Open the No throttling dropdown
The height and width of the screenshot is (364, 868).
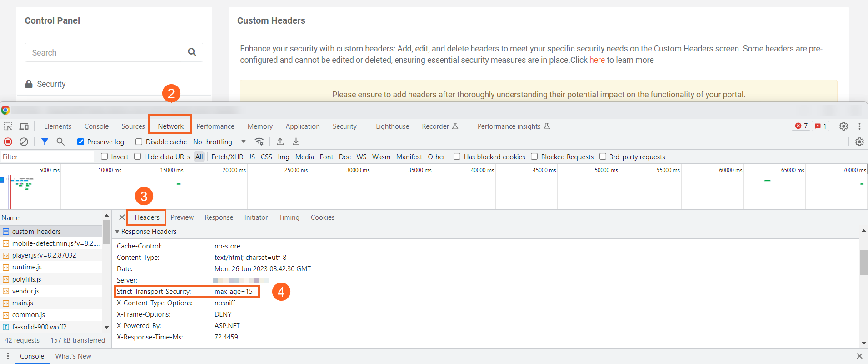(219, 142)
